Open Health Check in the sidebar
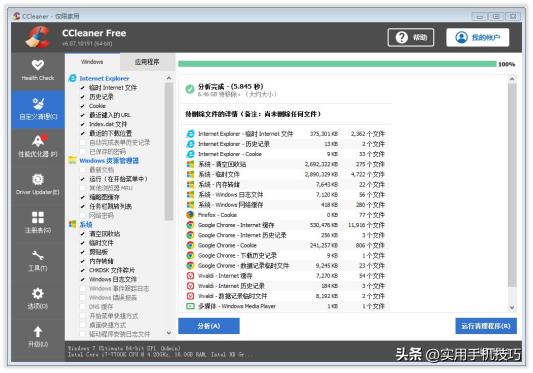This screenshot has width=533, height=373. pyautogui.click(x=38, y=70)
